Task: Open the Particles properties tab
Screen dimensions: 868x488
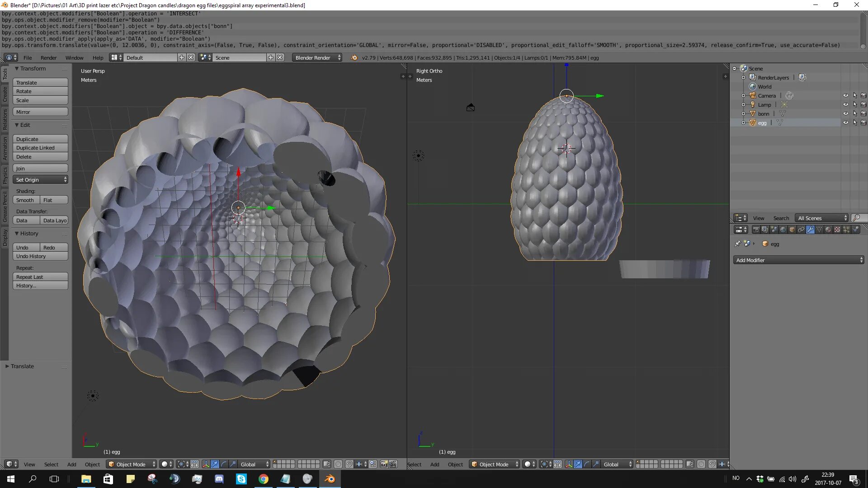Action: tap(846, 230)
